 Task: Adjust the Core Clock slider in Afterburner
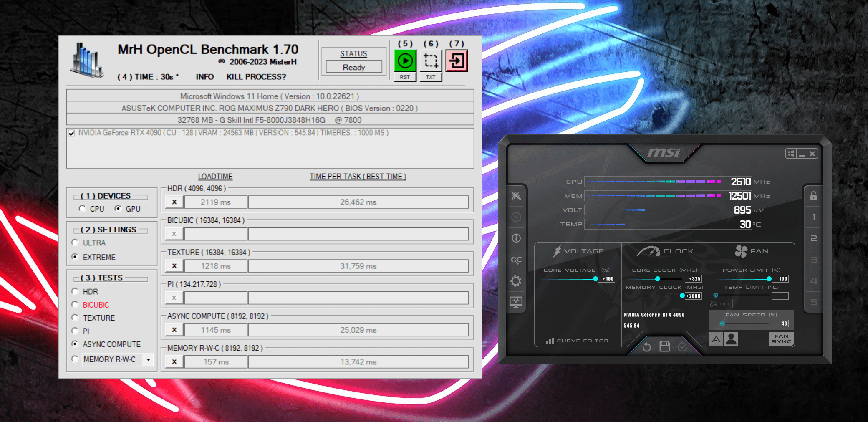[657, 279]
